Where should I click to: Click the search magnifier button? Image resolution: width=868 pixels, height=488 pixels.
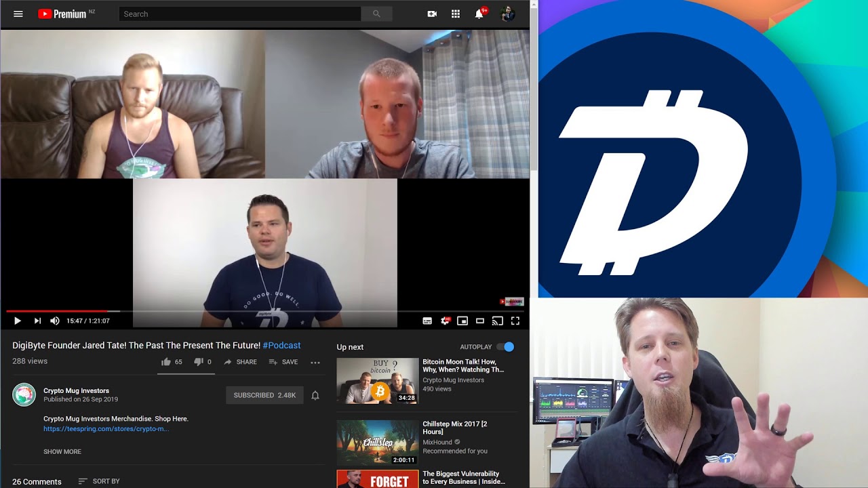click(376, 14)
